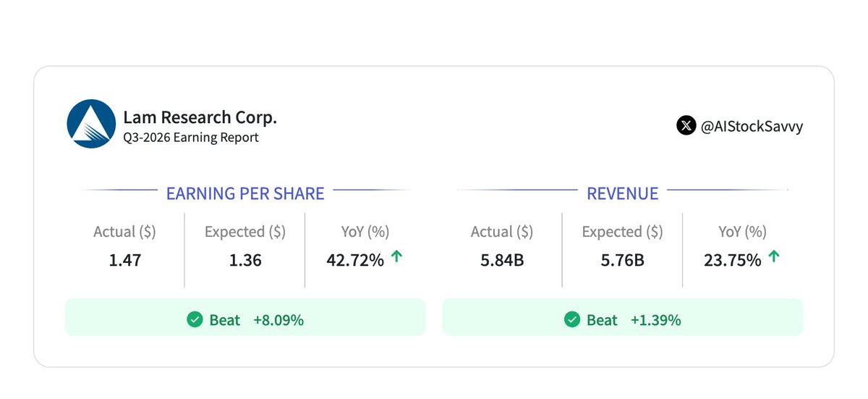
Task: Select the REVENUE section heading
Action: [623, 193]
